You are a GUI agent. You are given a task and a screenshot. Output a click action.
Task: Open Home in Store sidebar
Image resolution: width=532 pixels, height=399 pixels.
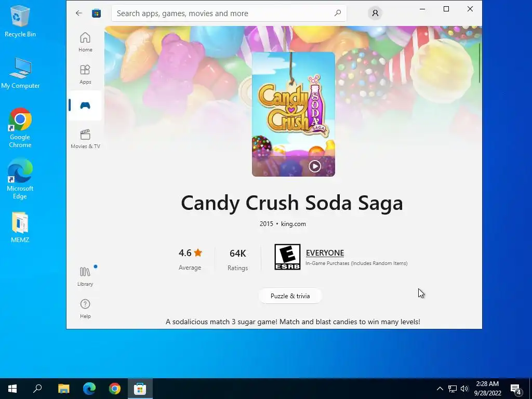[85, 42]
